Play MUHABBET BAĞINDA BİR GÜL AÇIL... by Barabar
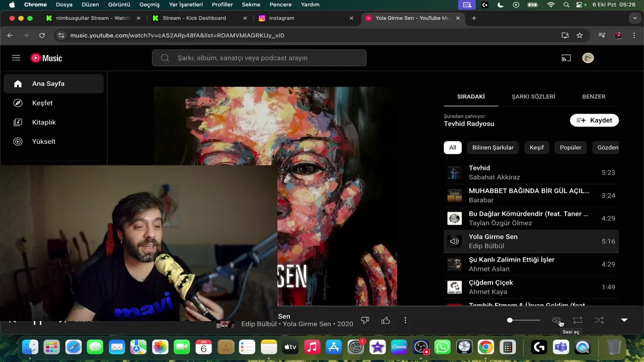 (531, 196)
